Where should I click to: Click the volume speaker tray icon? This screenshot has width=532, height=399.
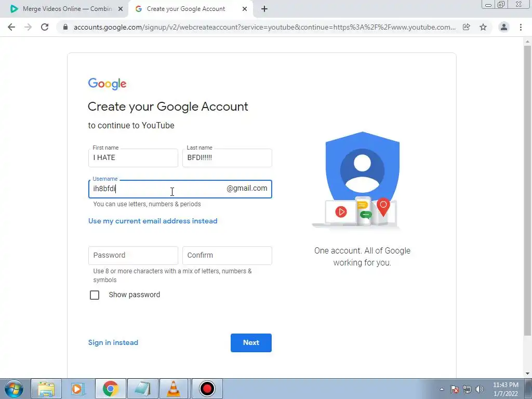coord(480,389)
